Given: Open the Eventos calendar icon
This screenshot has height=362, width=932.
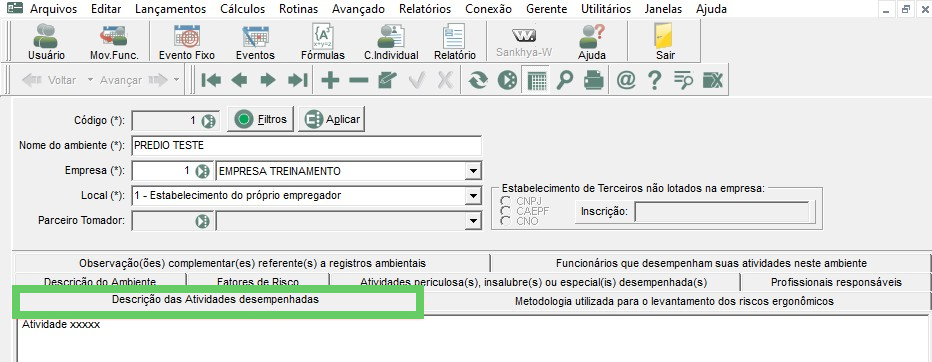Looking at the screenshot, I should click(x=256, y=42).
